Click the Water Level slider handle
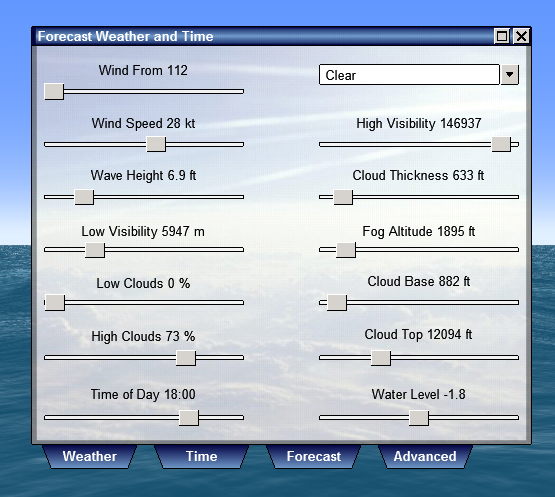The image size is (555, 497). pyautogui.click(x=419, y=418)
